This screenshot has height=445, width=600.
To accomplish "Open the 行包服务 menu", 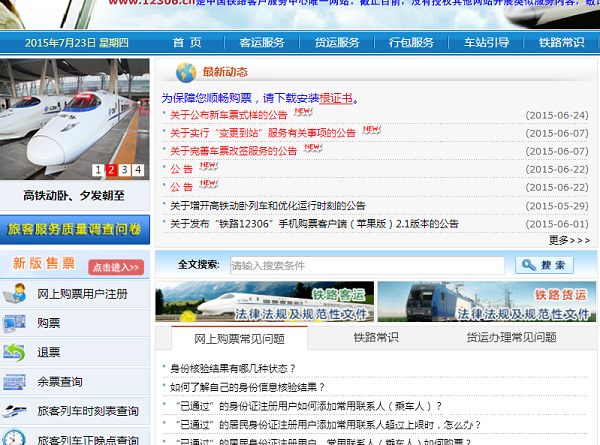I will pos(411,42).
